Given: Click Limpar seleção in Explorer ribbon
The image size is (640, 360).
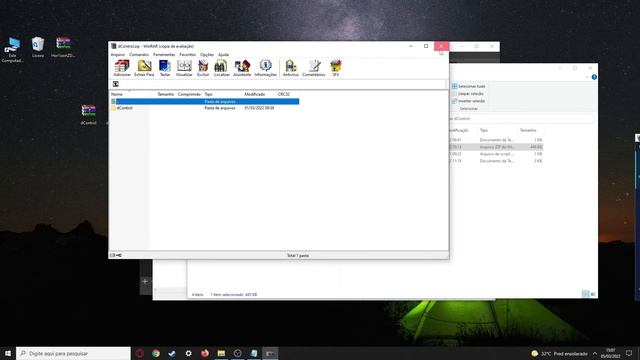Looking at the screenshot, I should tap(468, 94).
